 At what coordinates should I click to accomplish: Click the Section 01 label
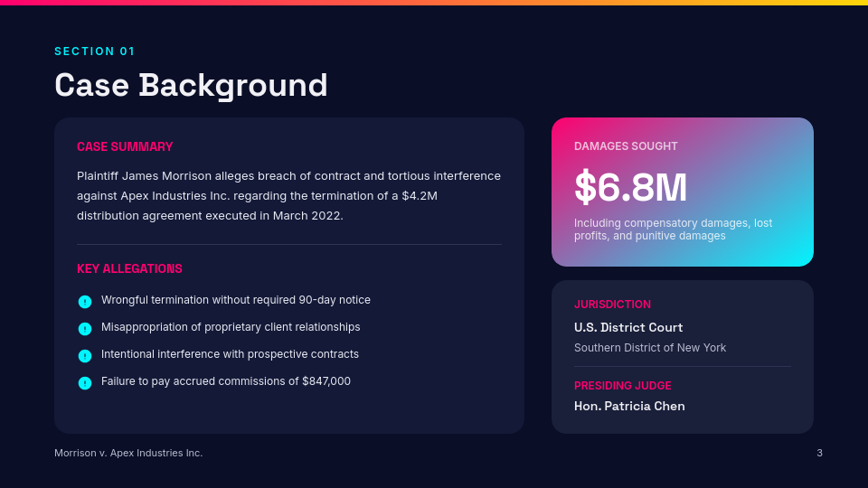coord(95,52)
